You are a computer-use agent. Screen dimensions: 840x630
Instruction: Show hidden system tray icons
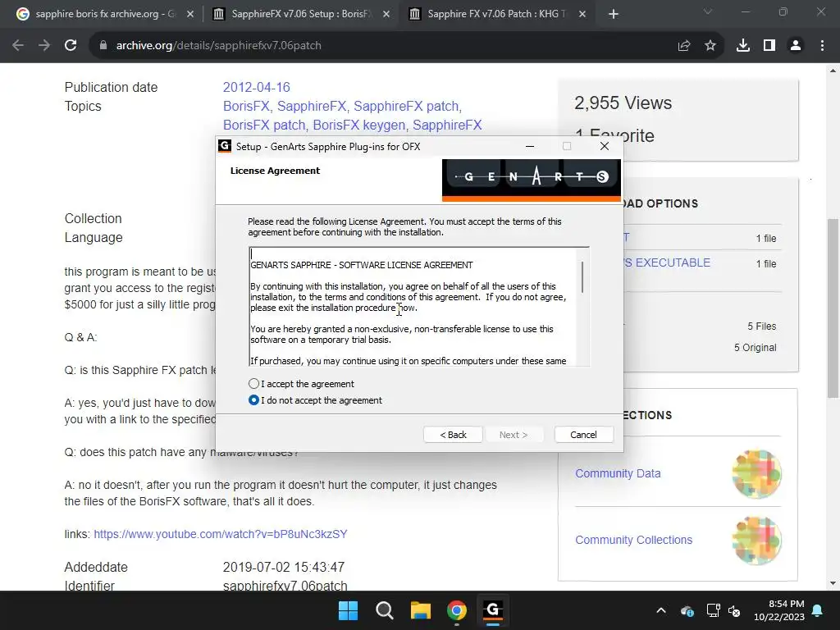point(661,610)
